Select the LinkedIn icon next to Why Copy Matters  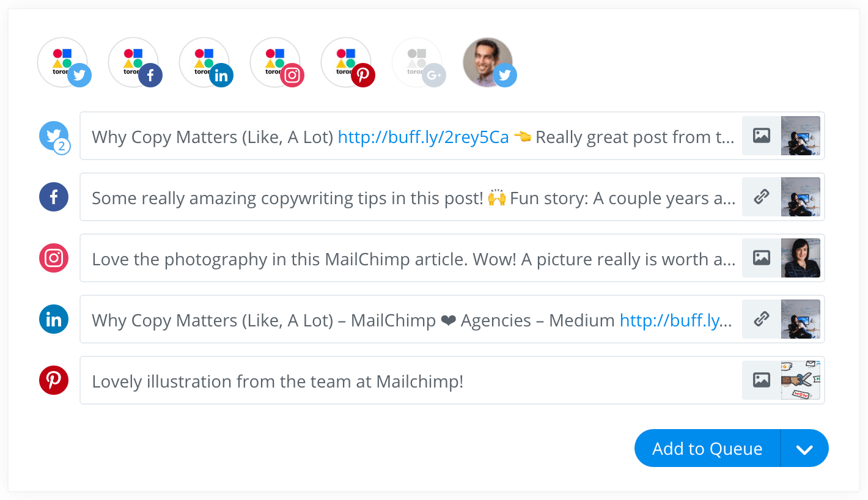click(54, 319)
